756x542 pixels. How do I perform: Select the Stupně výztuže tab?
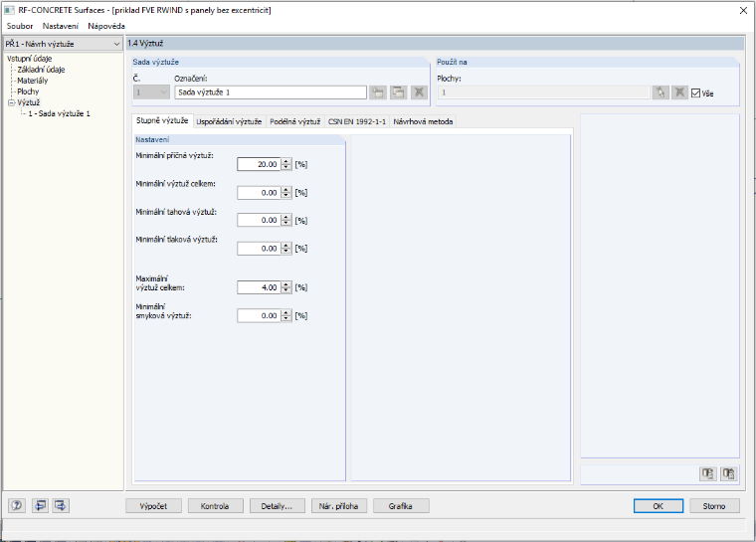[162, 120]
